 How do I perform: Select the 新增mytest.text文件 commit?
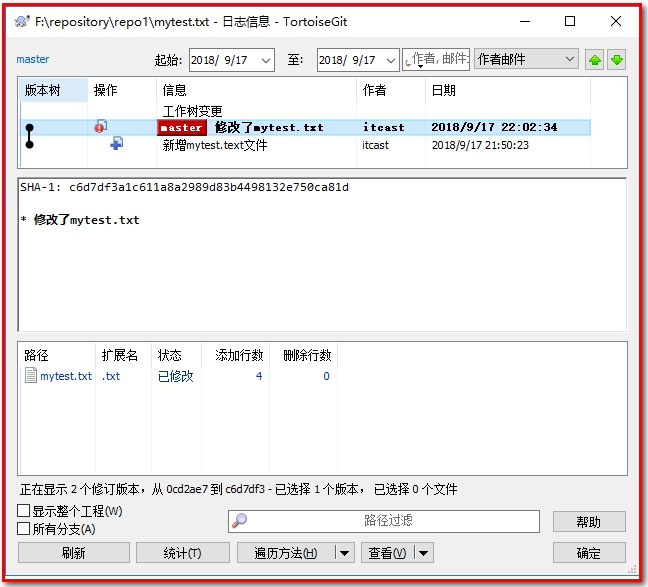[x=215, y=145]
